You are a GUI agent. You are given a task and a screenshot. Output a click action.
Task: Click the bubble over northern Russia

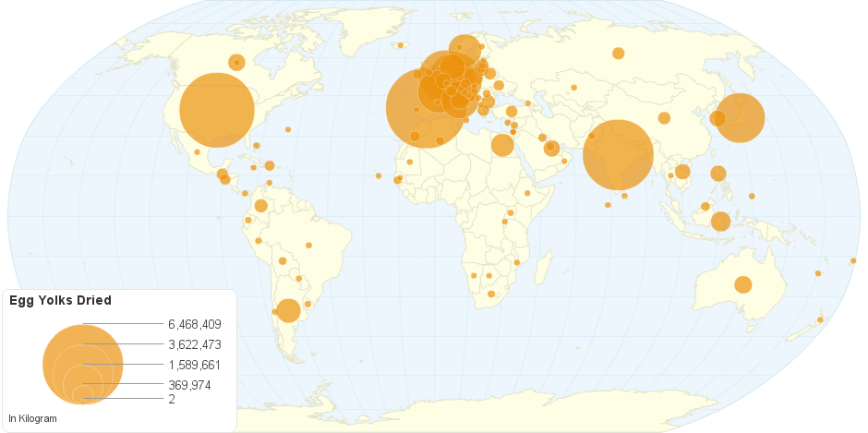pyautogui.click(x=618, y=53)
